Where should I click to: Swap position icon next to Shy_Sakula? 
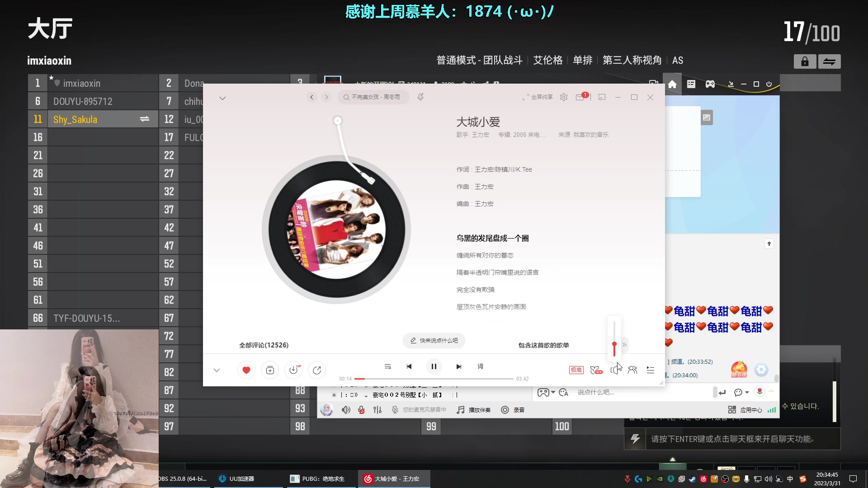click(x=145, y=119)
